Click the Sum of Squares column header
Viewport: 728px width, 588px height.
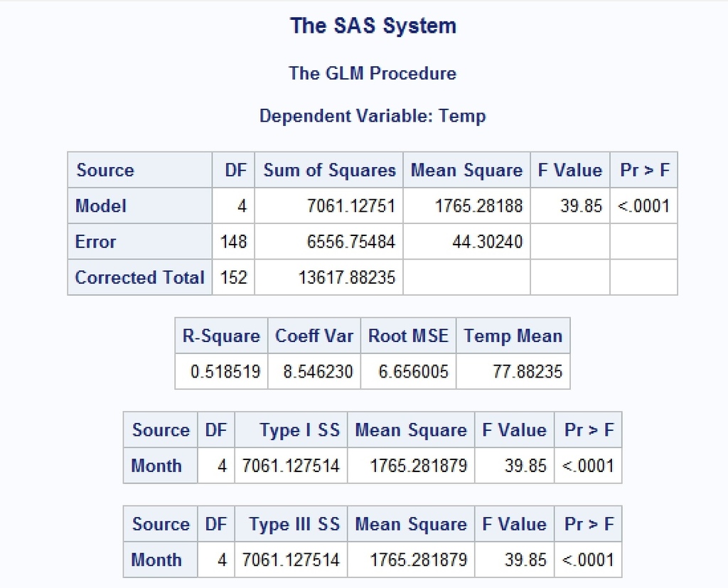329,171
